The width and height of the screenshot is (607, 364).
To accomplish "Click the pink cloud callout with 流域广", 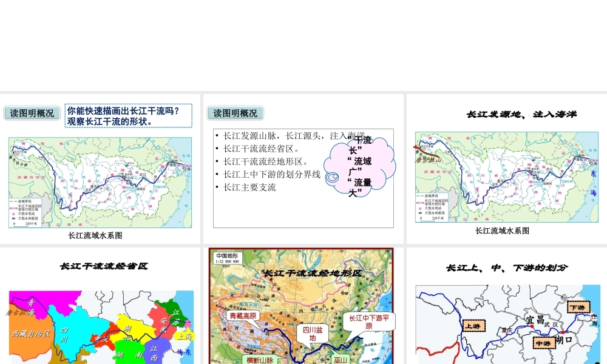I will [x=359, y=166].
